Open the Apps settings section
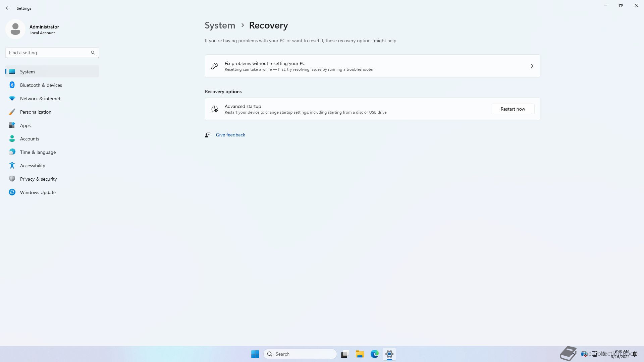 pyautogui.click(x=25, y=125)
